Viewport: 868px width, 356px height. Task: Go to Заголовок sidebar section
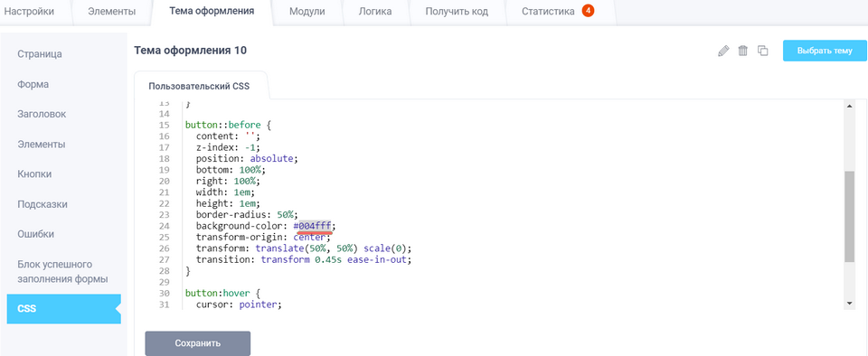click(42, 115)
